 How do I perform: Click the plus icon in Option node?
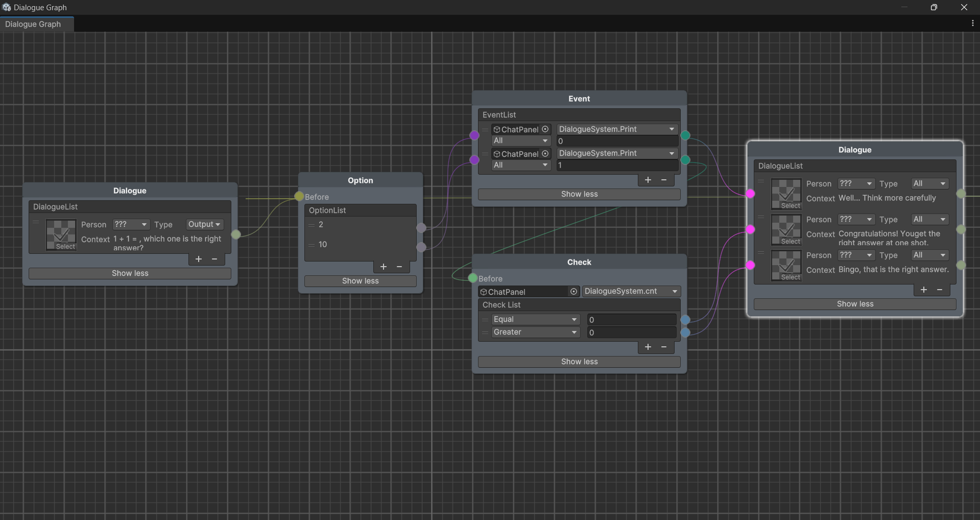[x=383, y=267]
